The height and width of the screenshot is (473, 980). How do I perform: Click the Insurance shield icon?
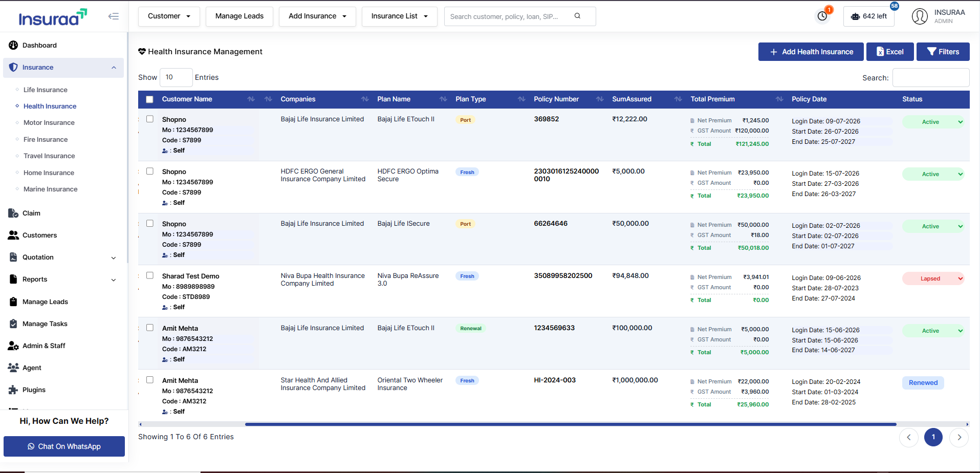tap(13, 68)
